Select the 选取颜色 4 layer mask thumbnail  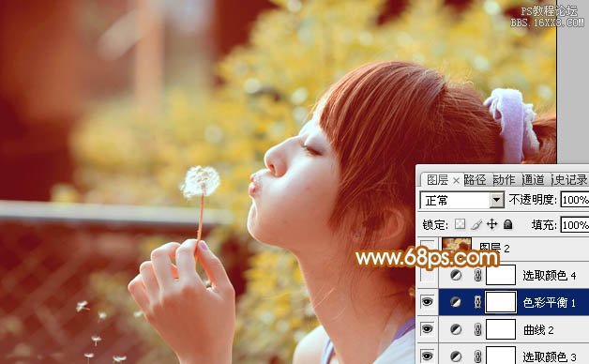pos(501,275)
